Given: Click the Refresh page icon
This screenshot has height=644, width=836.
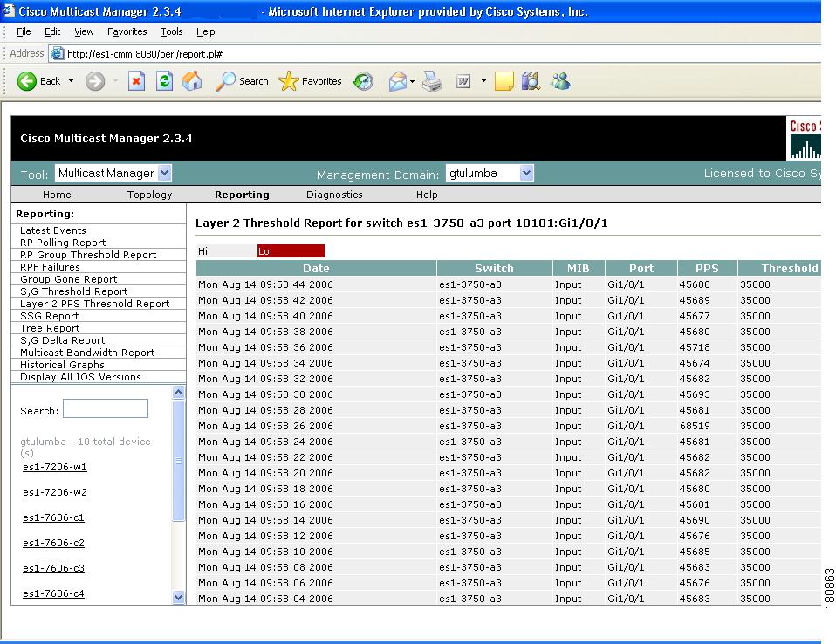Looking at the screenshot, I should [164, 81].
